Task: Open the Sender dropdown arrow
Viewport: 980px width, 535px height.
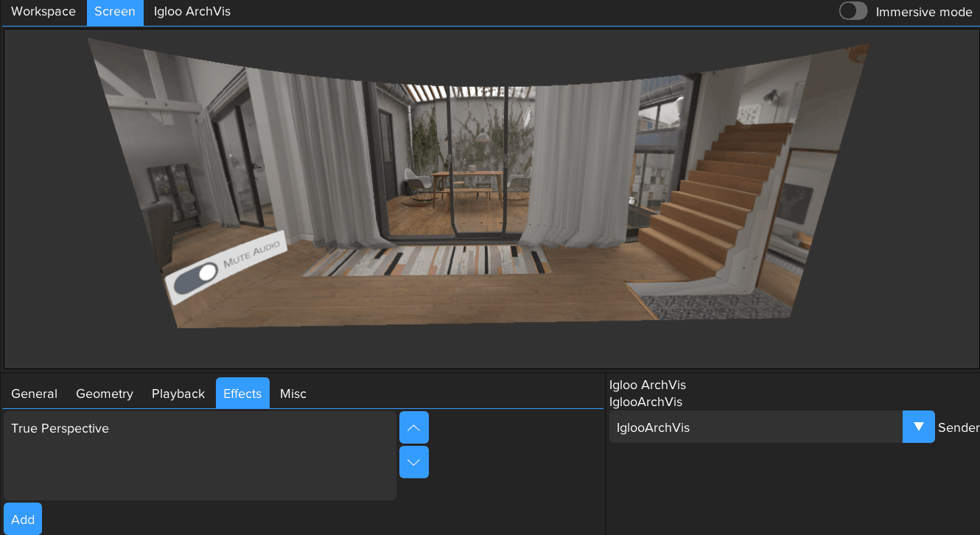Action: pos(918,427)
